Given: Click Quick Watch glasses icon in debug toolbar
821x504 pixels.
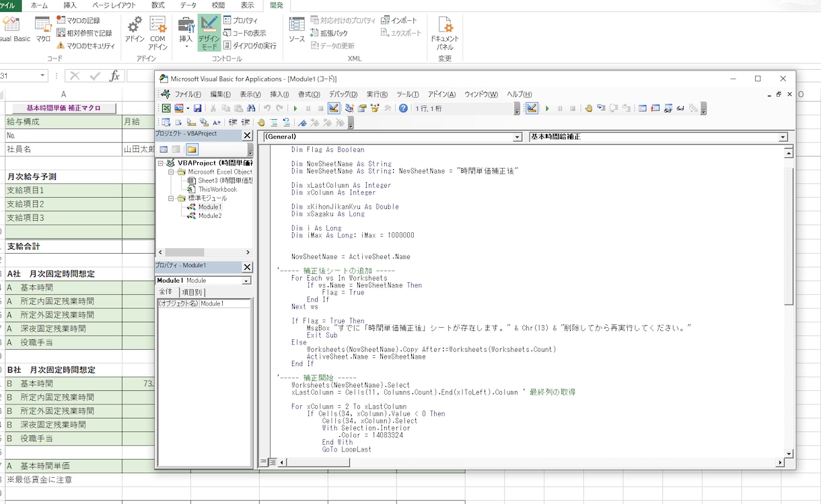Looking at the screenshot, I should click(x=680, y=108).
